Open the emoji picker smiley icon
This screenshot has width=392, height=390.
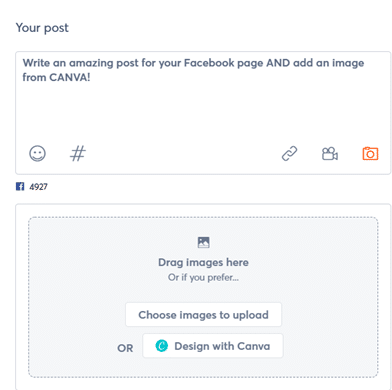tap(37, 154)
